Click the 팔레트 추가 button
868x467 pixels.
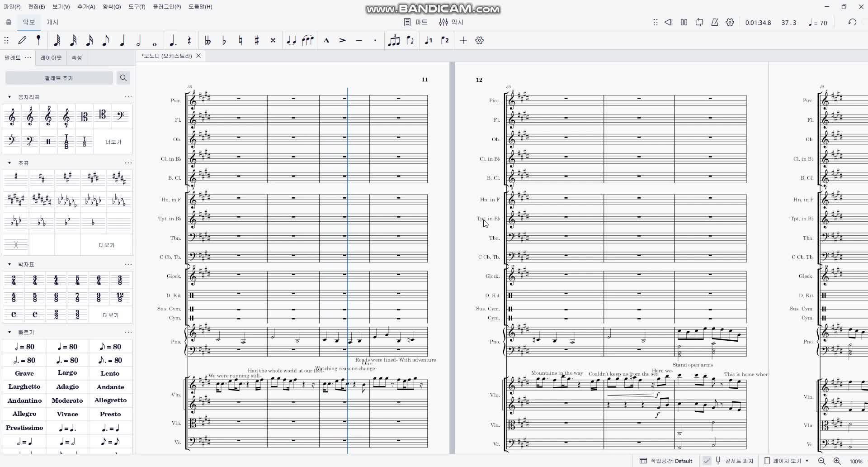[x=59, y=78]
